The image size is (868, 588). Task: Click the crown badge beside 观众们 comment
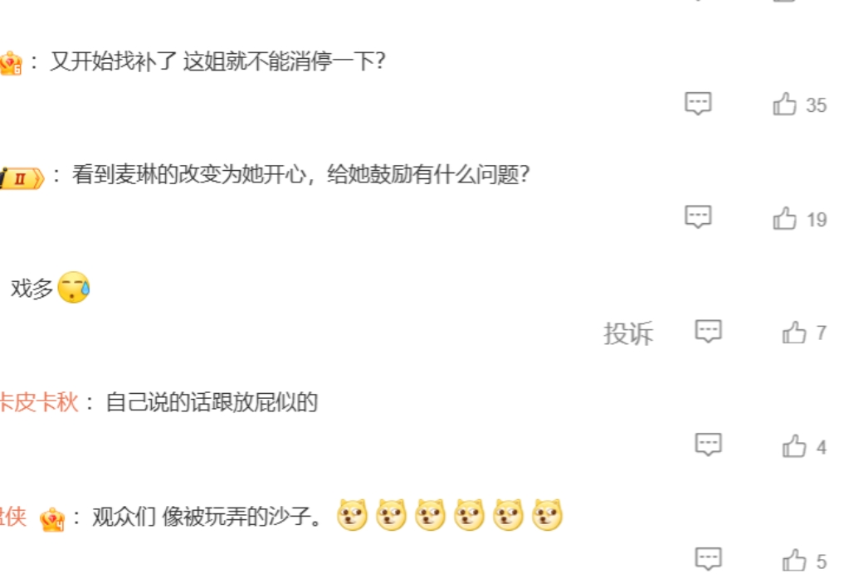click(x=52, y=519)
